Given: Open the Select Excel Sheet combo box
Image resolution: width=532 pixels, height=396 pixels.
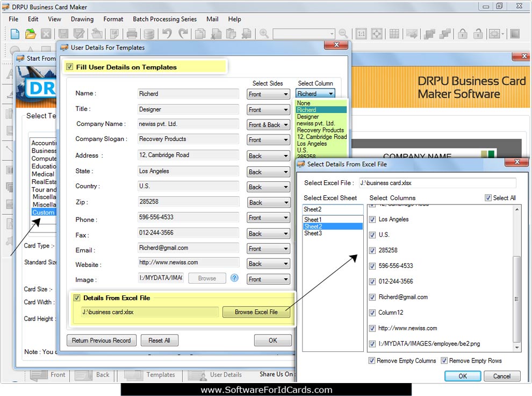Looking at the screenshot, I should pyautogui.click(x=333, y=209).
